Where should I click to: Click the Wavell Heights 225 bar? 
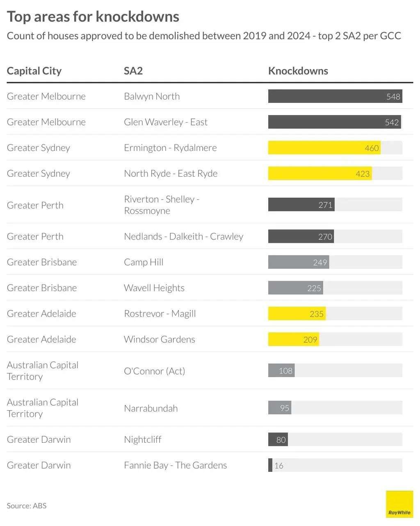pos(296,288)
